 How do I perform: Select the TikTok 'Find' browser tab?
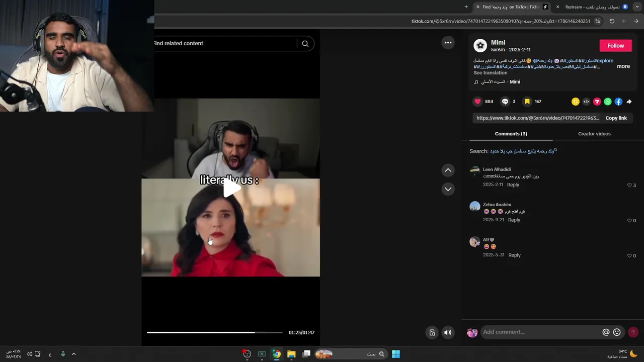[512, 7]
